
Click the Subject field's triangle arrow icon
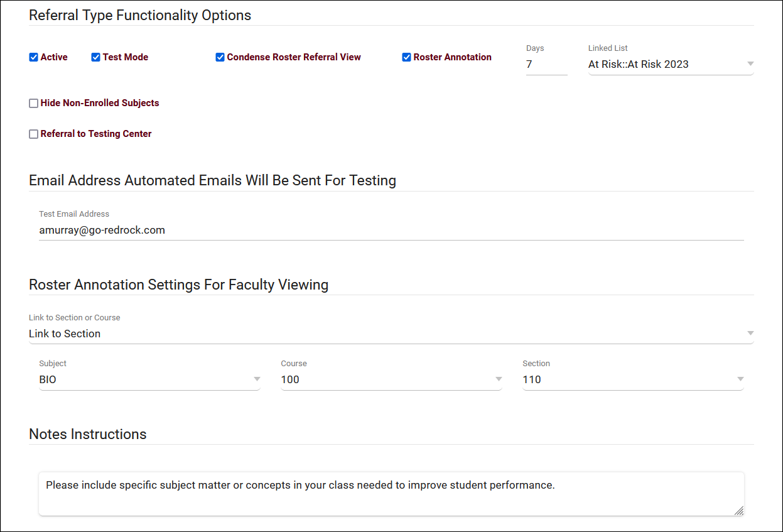point(256,379)
